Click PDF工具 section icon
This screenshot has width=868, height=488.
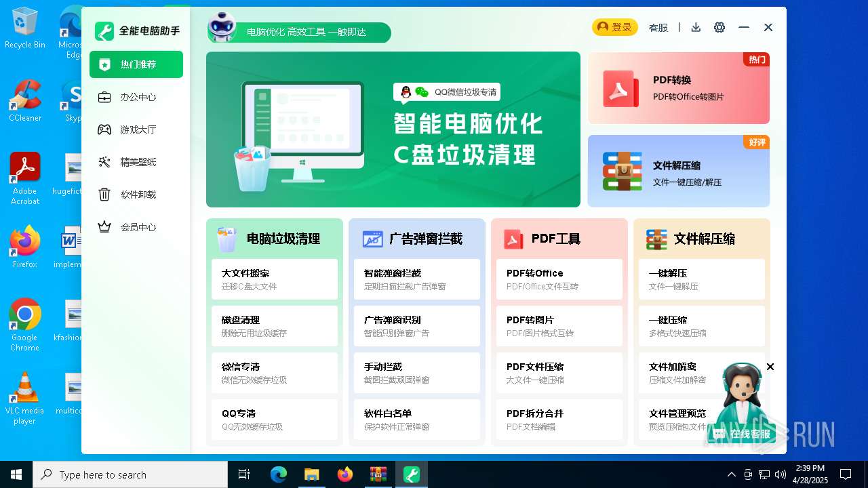513,239
